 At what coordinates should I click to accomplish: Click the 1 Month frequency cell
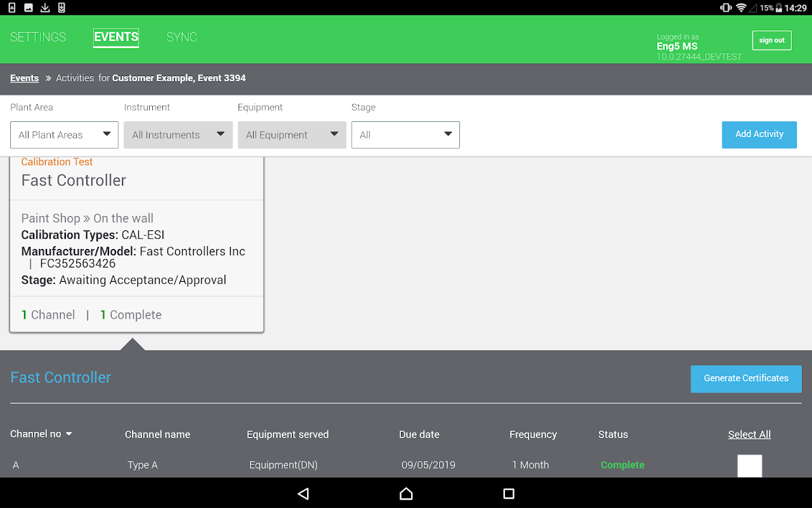click(530, 465)
